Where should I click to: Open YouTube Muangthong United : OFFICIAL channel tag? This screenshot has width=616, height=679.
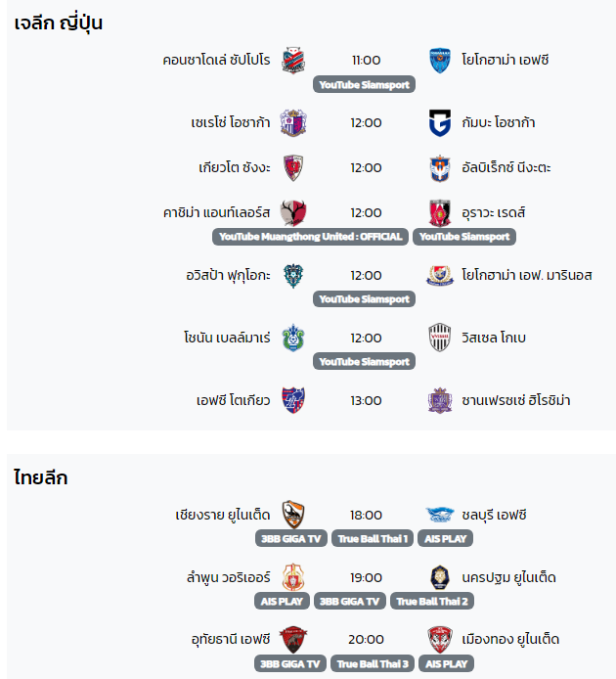coord(310,237)
